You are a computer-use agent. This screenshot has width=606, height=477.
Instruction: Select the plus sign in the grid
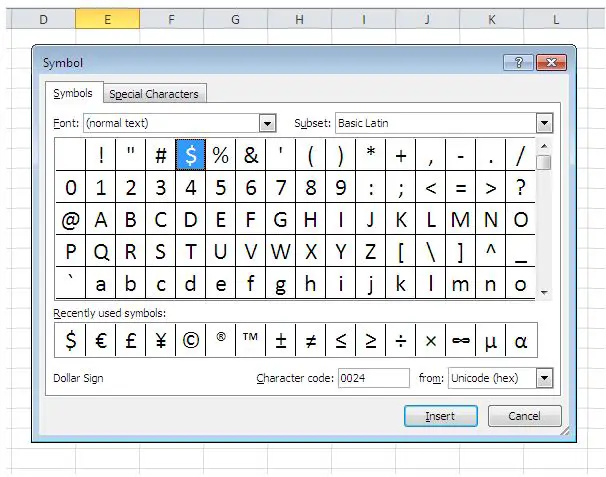401,155
